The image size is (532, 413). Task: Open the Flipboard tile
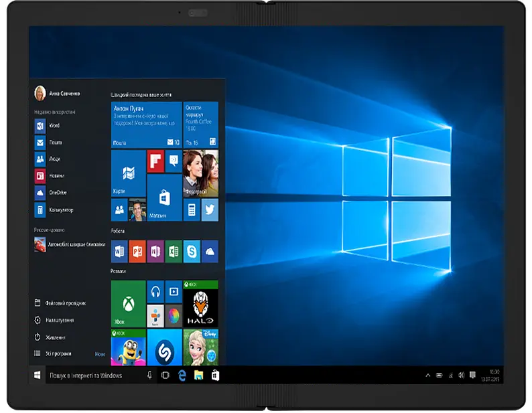pos(155,161)
